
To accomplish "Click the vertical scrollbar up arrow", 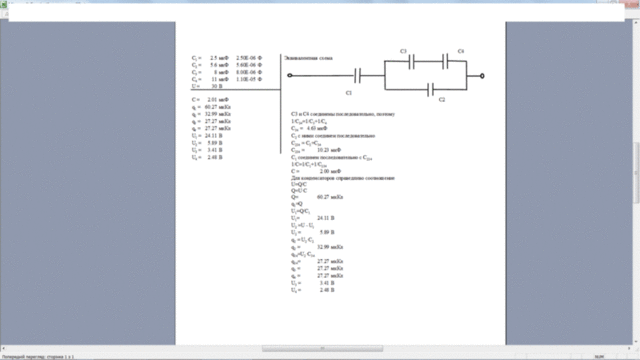I will (x=636, y=22).
